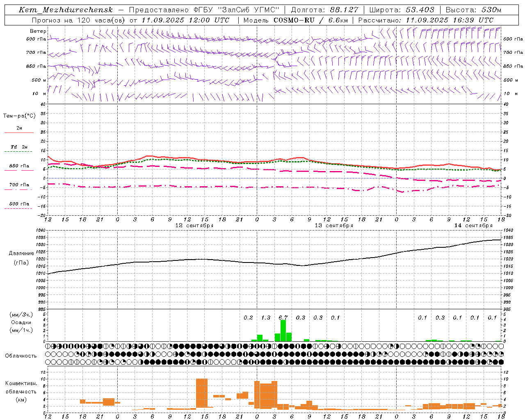525x420 pixels.
Task: Click the 0.2 precipitation value
Action: tap(248, 317)
